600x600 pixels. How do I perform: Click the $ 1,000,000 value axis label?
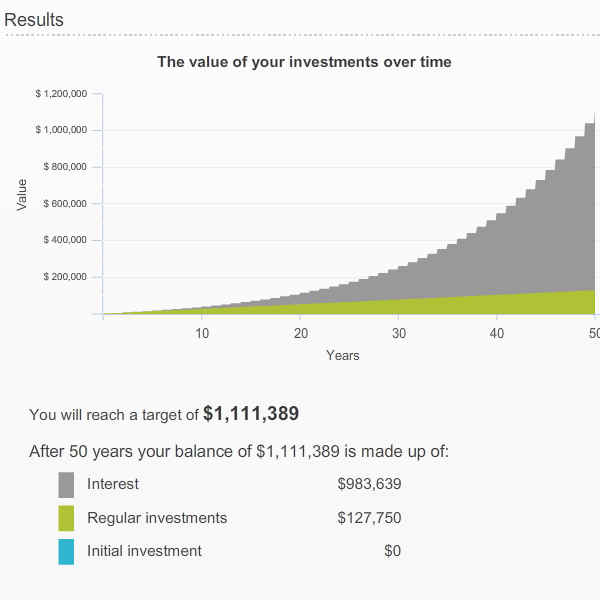(x=61, y=130)
